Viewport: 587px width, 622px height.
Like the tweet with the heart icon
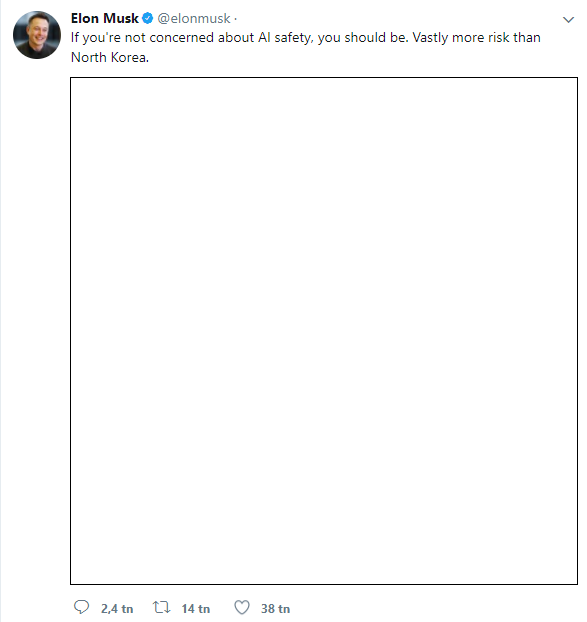point(242,607)
